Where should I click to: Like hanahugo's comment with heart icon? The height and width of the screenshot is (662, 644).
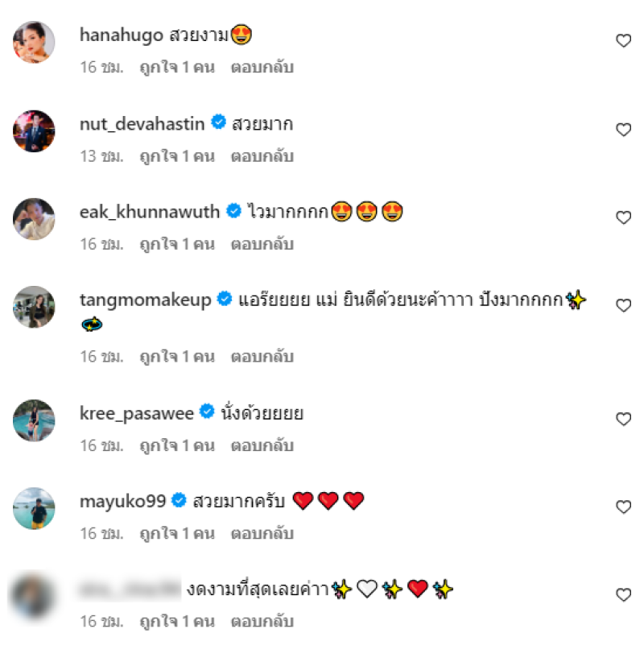pos(623,40)
